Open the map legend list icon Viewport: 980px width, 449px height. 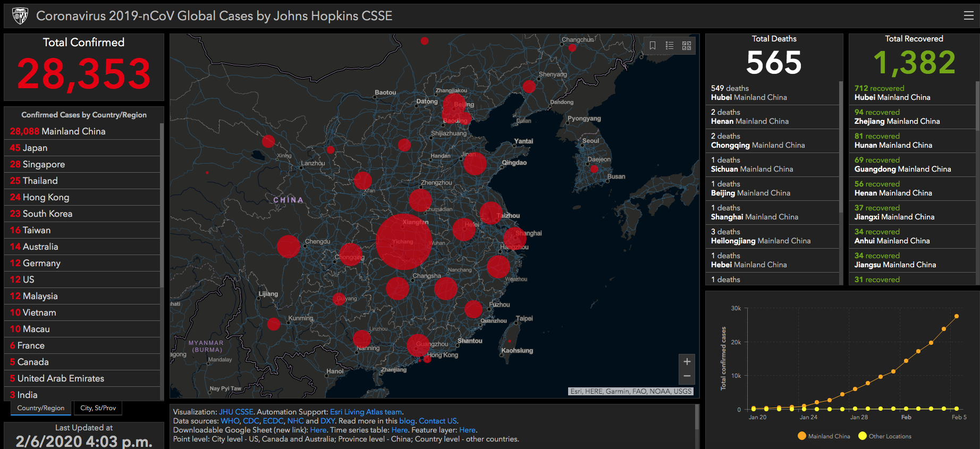click(670, 46)
